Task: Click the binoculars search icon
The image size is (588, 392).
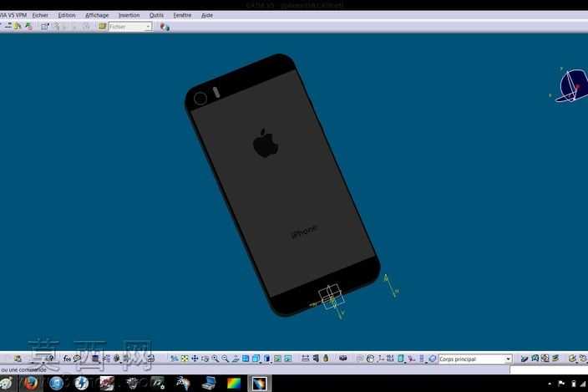Action: coord(342,359)
